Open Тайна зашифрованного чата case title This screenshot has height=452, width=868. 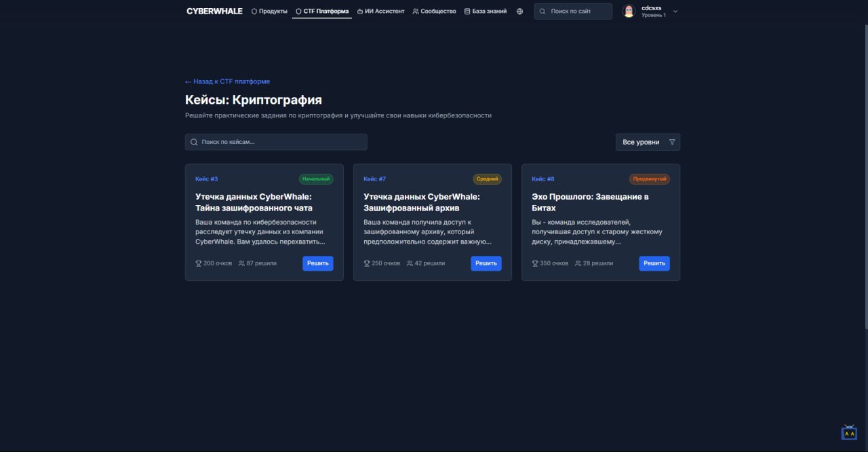coord(254,202)
